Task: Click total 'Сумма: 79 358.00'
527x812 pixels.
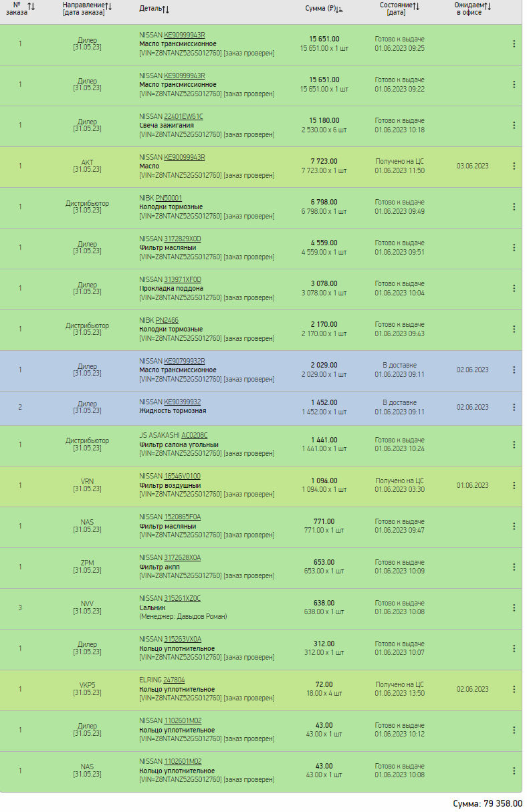Action: [488, 803]
